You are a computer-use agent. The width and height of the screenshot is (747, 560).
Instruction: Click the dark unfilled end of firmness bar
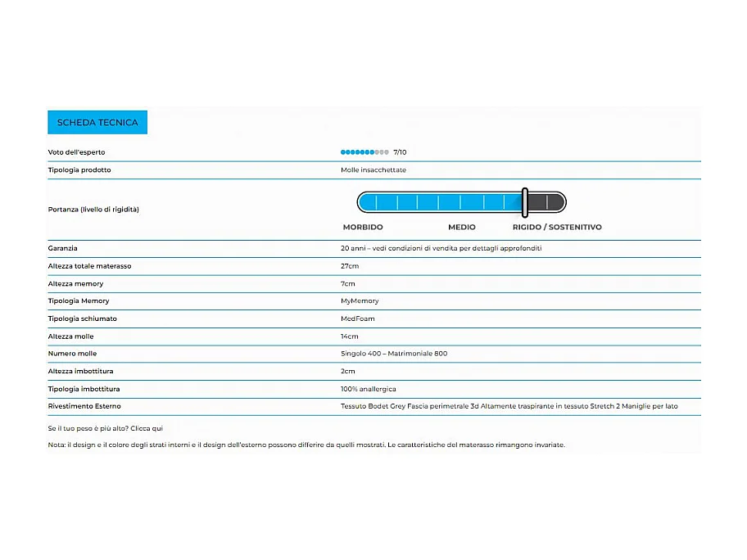[x=545, y=201]
